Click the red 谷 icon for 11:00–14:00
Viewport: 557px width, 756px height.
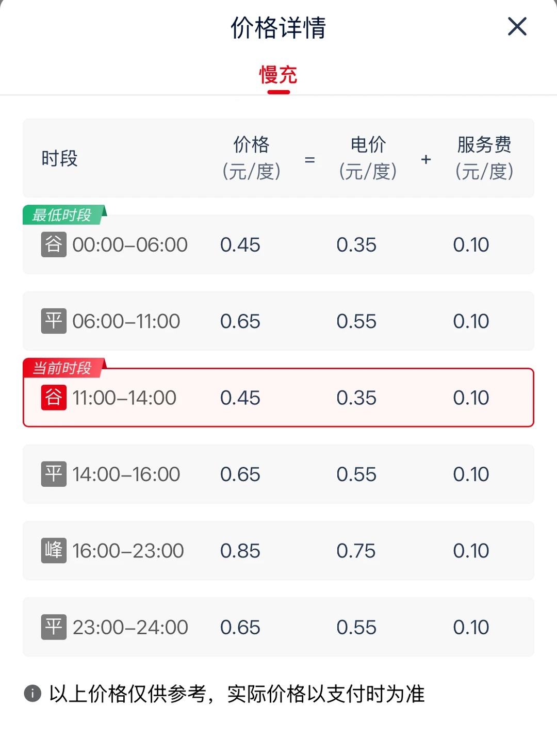click(x=54, y=398)
